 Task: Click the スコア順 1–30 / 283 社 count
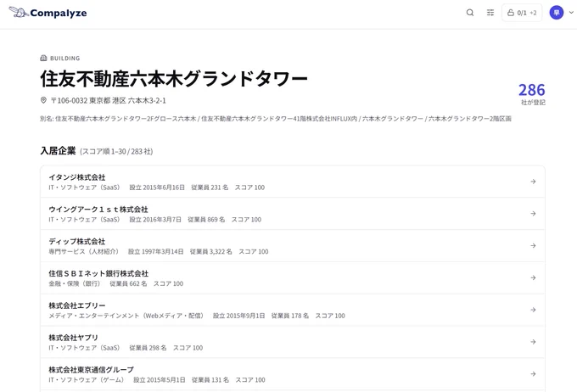pyautogui.click(x=116, y=151)
